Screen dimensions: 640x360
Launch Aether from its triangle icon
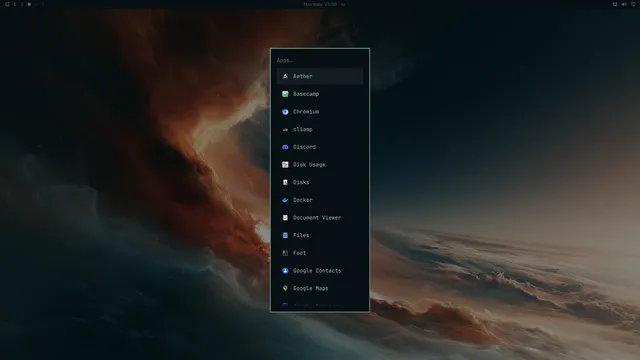coord(285,76)
